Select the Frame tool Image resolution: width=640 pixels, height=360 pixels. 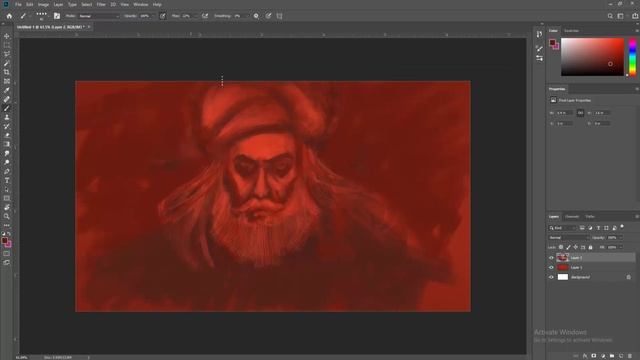pos(7,81)
